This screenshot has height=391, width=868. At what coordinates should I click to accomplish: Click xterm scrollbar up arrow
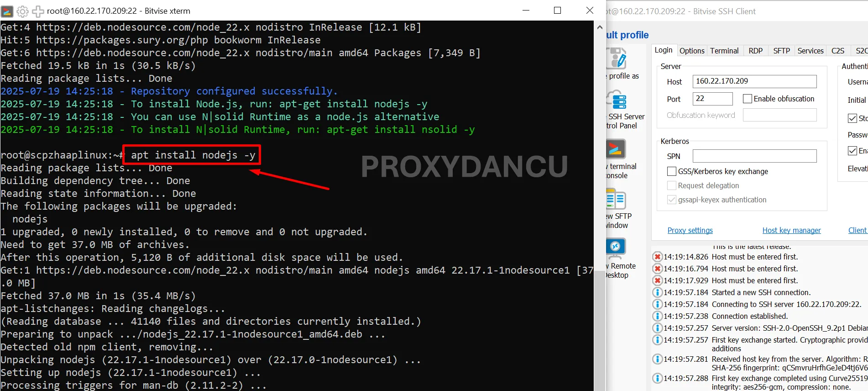click(x=600, y=27)
